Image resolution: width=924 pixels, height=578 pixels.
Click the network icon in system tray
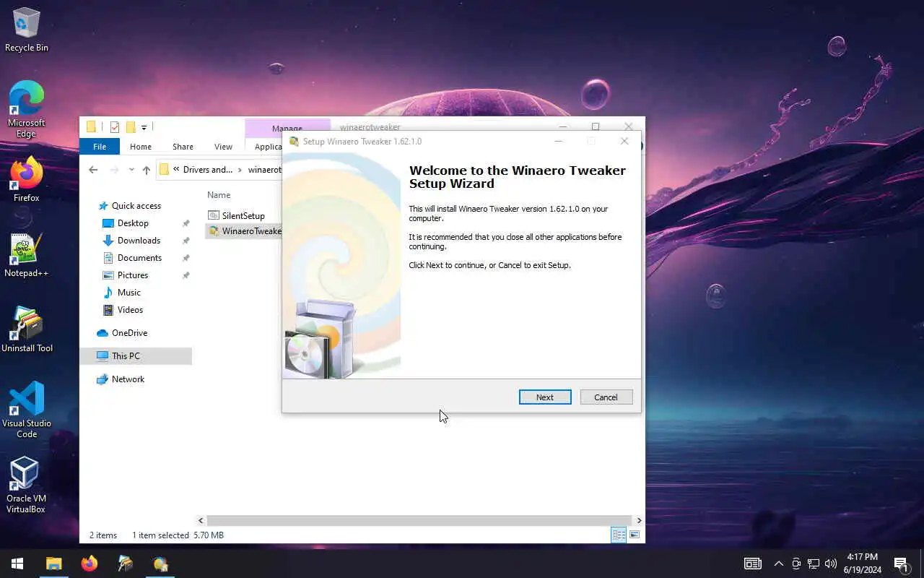click(x=813, y=564)
